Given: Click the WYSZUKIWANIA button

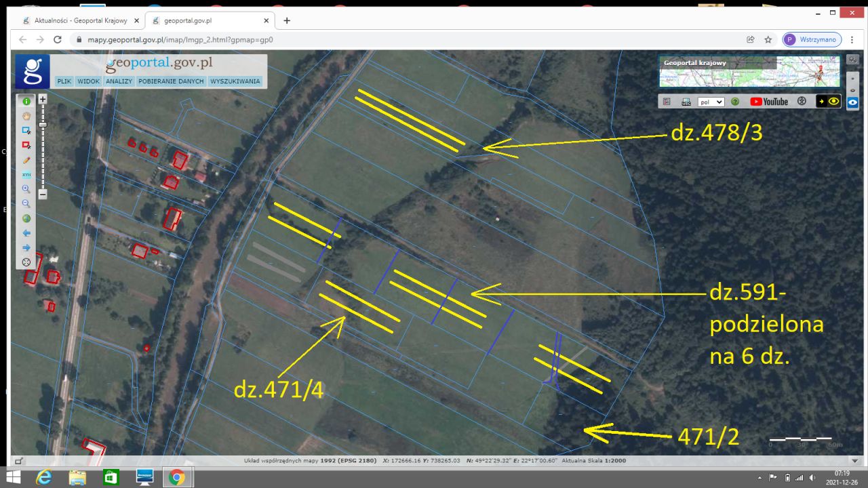Looking at the screenshot, I should pos(235,81).
